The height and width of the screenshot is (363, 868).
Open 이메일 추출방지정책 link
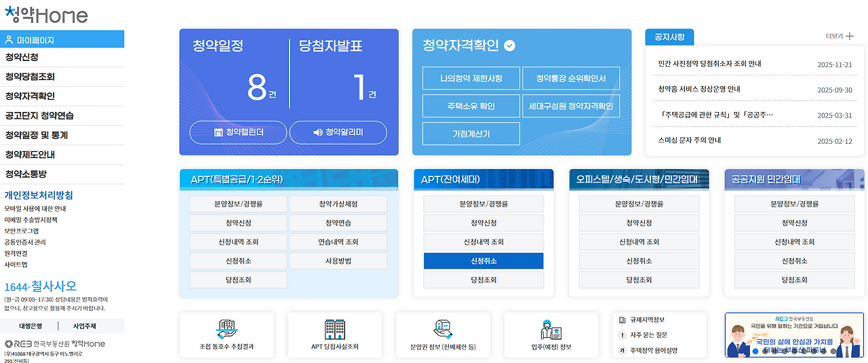(31, 220)
